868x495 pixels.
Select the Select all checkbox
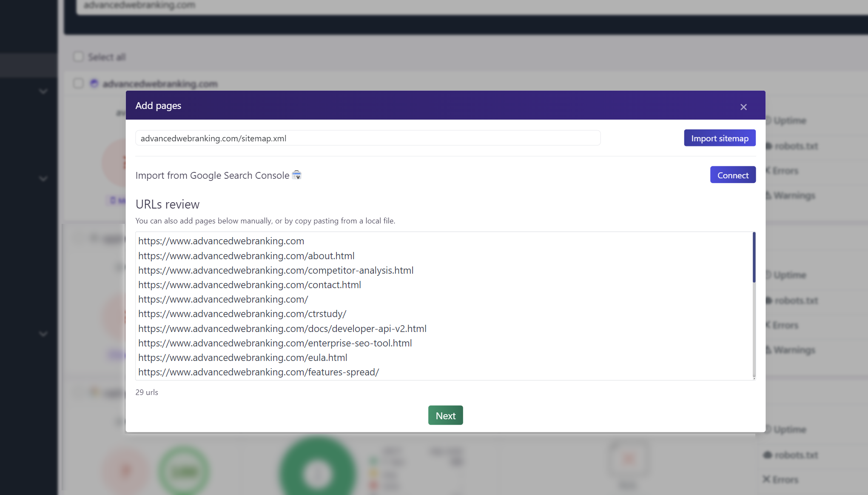(x=78, y=57)
